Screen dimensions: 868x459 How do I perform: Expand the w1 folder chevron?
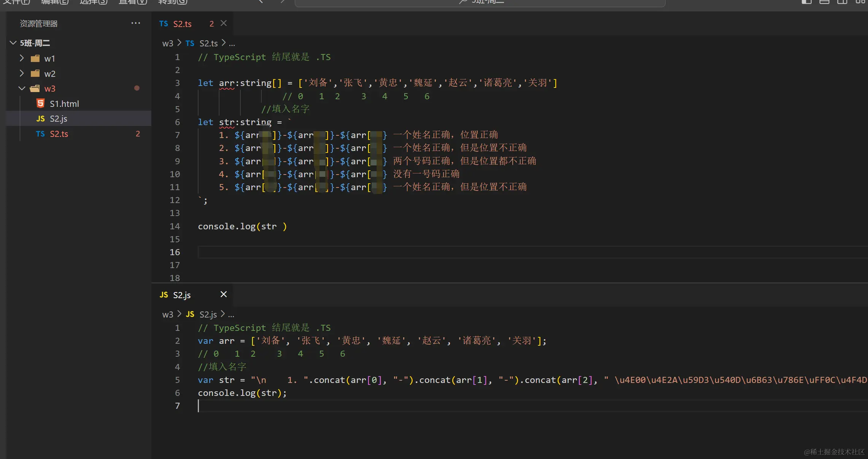pos(22,58)
